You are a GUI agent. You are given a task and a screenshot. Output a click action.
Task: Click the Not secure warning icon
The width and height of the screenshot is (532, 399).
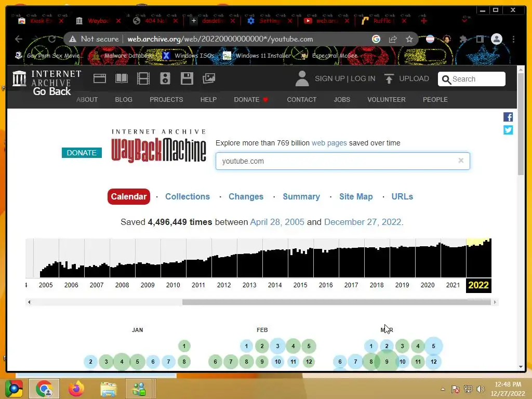[x=73, y=39]
